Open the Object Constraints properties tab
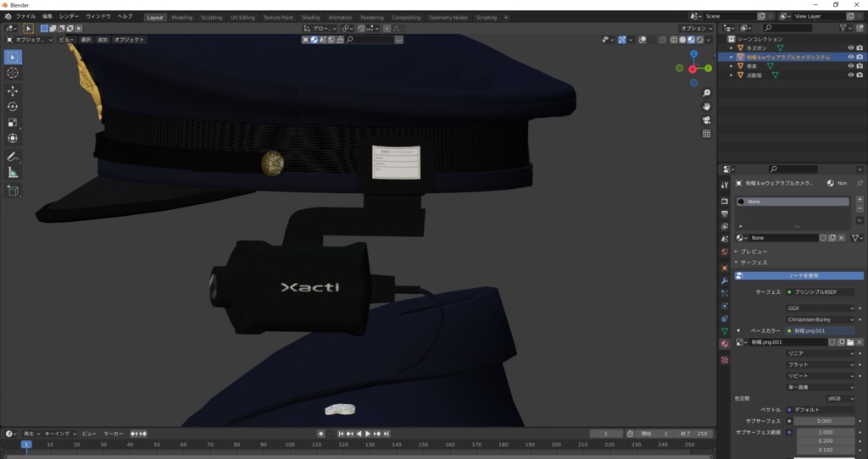868x459 pixels. click(725, 318)
